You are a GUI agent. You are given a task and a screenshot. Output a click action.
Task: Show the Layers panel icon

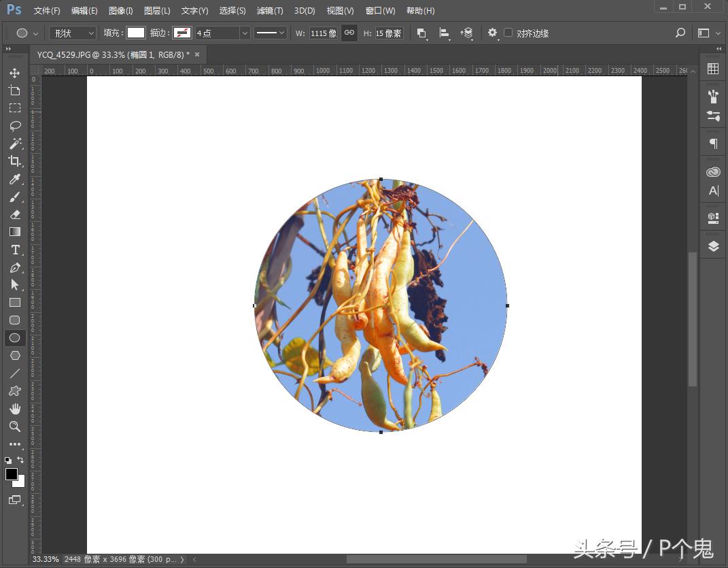[712, 246]
